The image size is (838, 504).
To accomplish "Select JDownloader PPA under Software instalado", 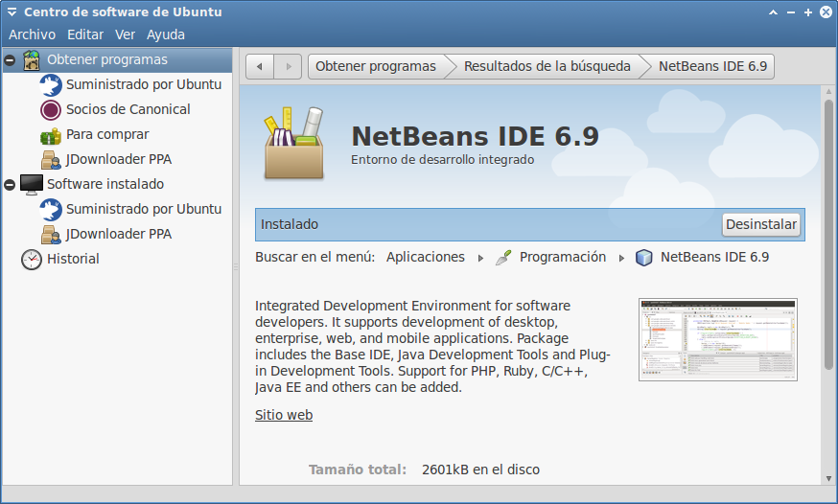I will coord(119,235).
